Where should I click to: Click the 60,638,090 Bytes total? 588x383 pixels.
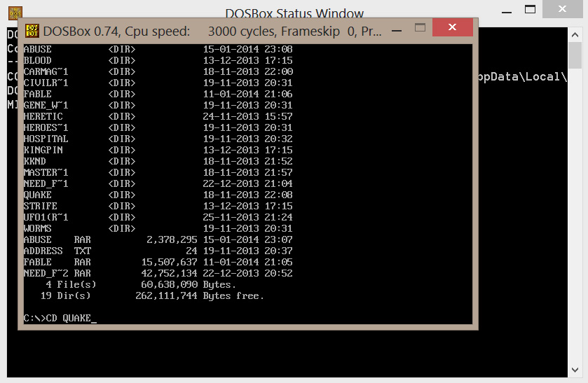189,285
